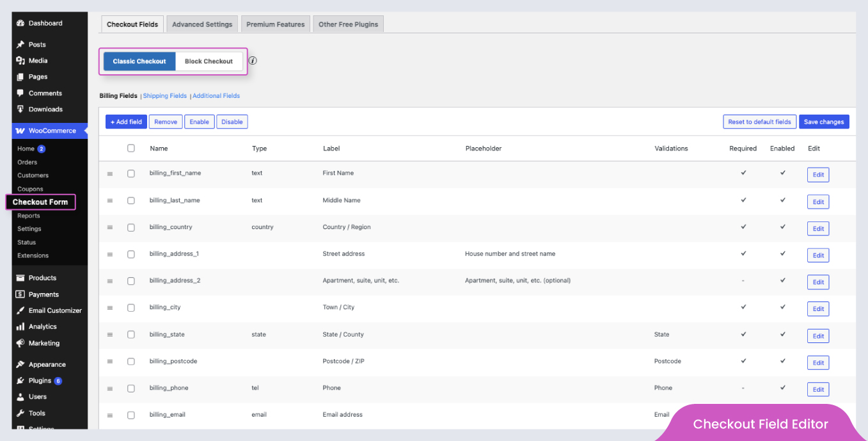Viewport: 868px width, 441px height.
Task: Tick the checkbox for billing_first_name
Action: point(131,173)
